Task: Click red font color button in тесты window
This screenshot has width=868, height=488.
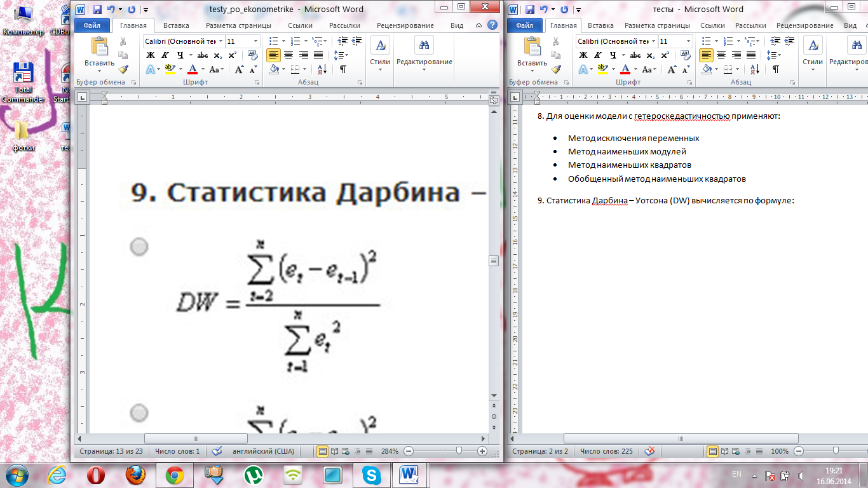Action: click(625, 69)
